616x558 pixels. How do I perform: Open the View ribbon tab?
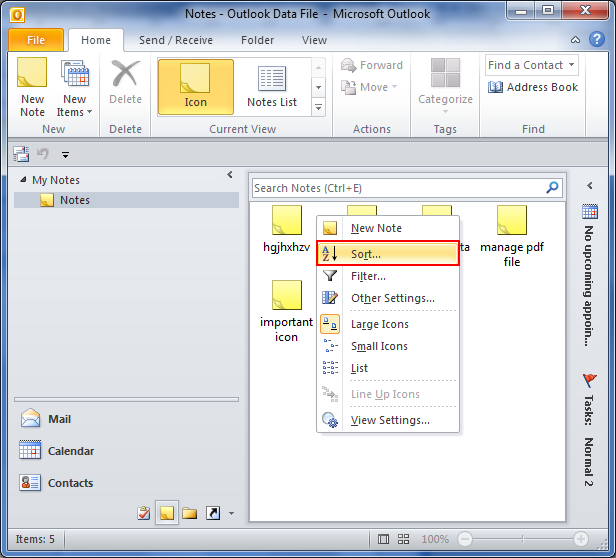314,40
